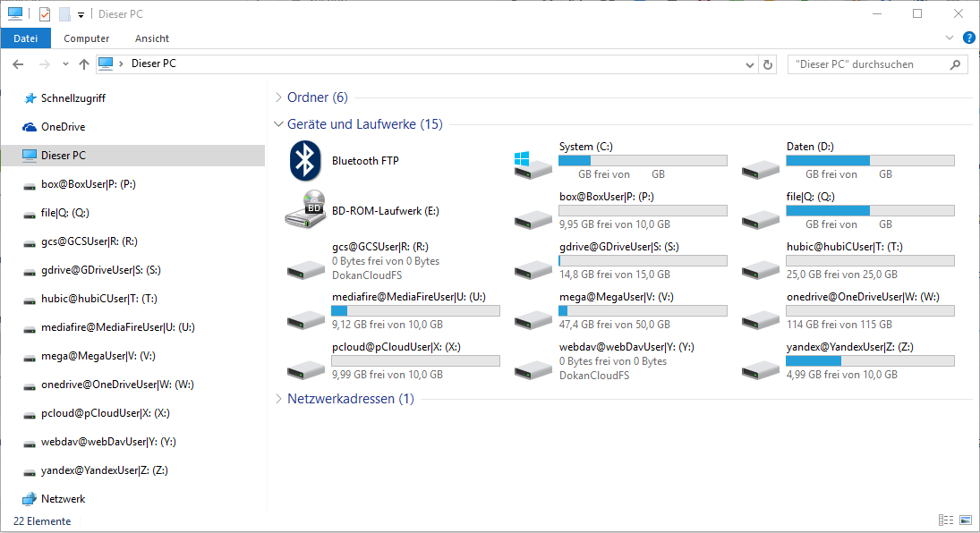Click the mediafire@MediaFireUser|U: drive icon in main pane
This screenshot has height=533, width=980.
[x=305, y=319]
